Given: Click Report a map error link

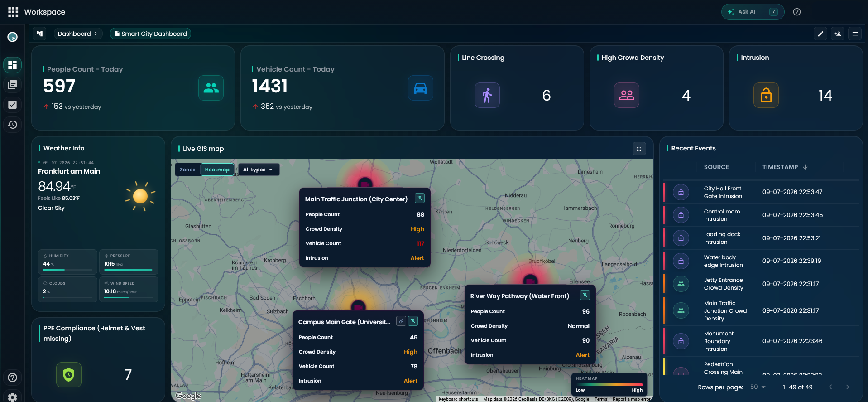Looking at the screenshot, I should point(631,399).
